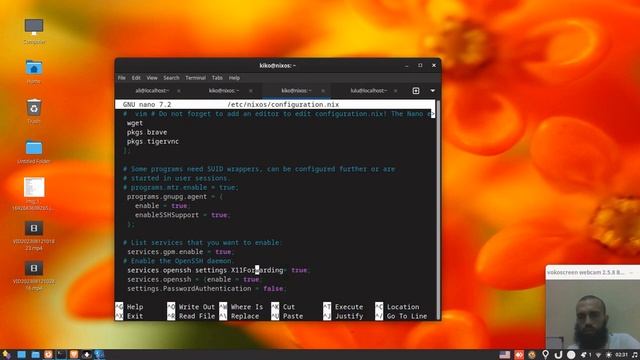Click the nano Where Is shortcut label
Viewport: 640px width, 360px height.
(247, 307)
